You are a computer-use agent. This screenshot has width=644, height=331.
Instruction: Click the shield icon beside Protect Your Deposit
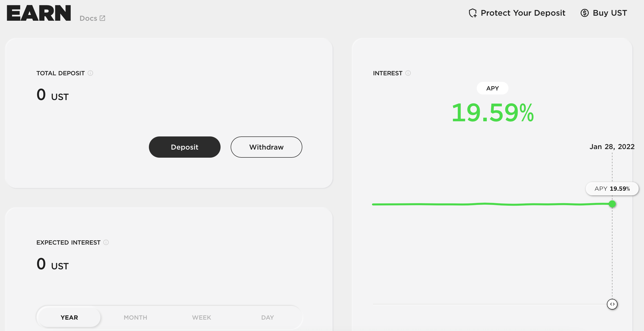click(473, 13)
